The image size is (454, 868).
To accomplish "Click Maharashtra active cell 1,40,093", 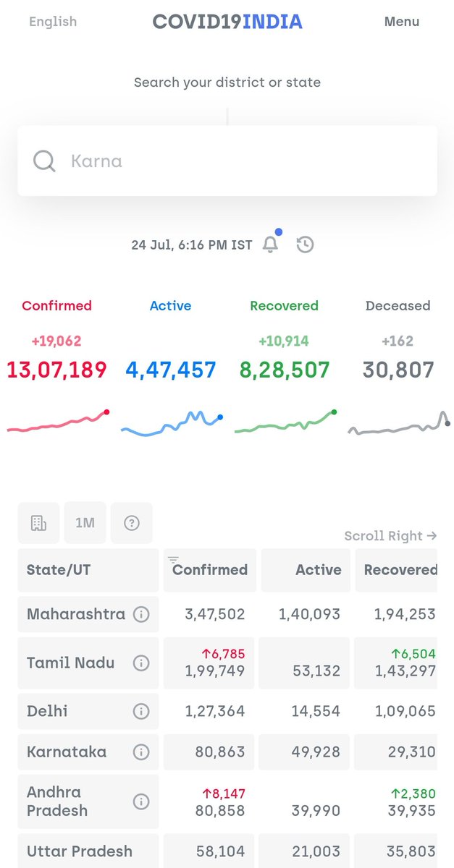I will pyautogui.click(x=305, y=615).
